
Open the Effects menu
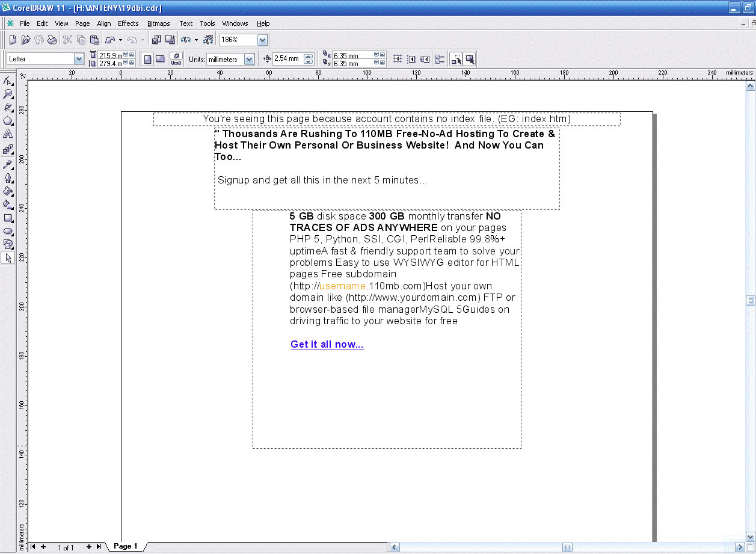point(128,23)
